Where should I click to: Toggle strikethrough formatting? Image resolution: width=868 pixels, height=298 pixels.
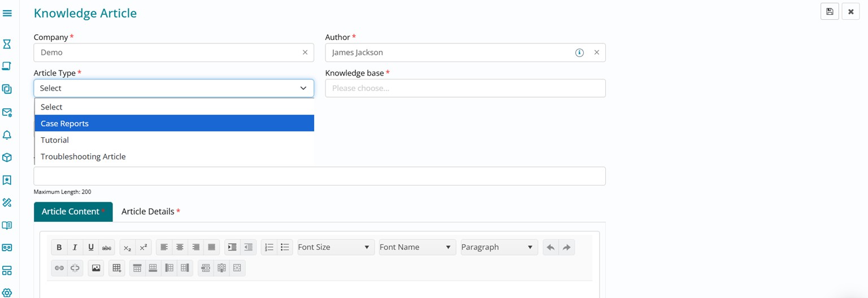click(106, 247)
